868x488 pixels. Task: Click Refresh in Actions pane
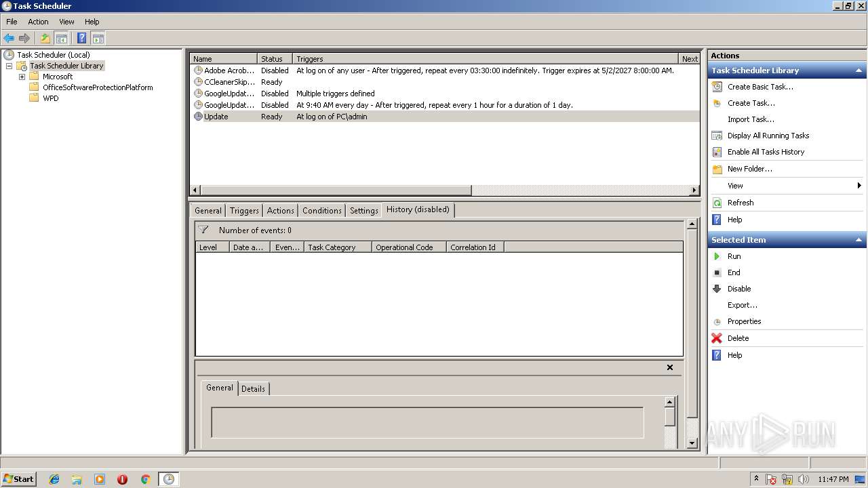tap(741, 203)
